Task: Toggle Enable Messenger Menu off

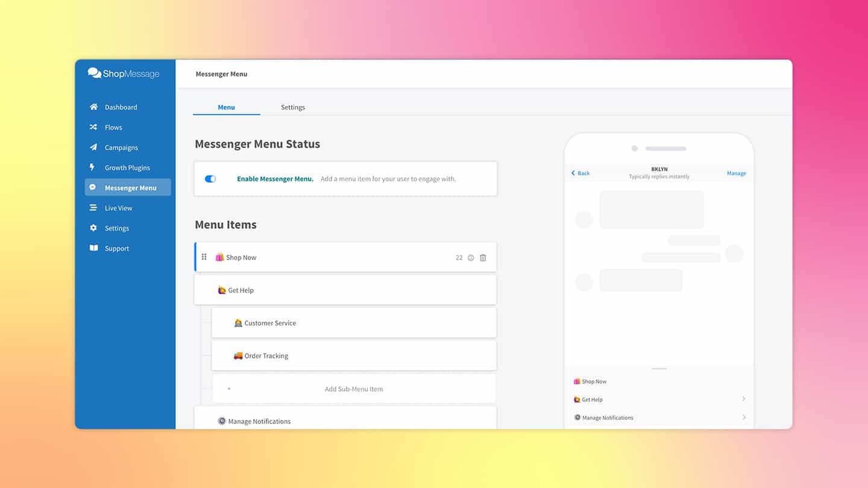Action: [210, 178]
